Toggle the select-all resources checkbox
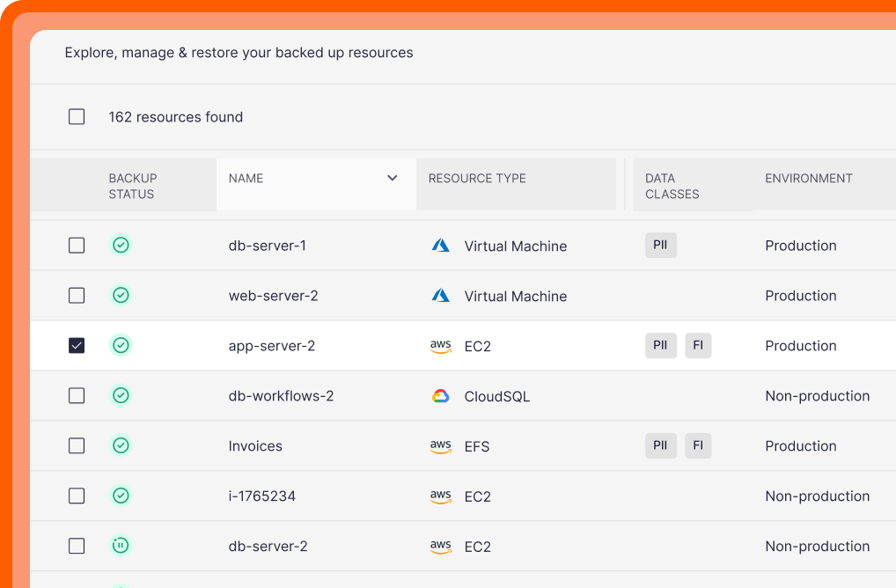896x588 pixels. tap(77, 116)
